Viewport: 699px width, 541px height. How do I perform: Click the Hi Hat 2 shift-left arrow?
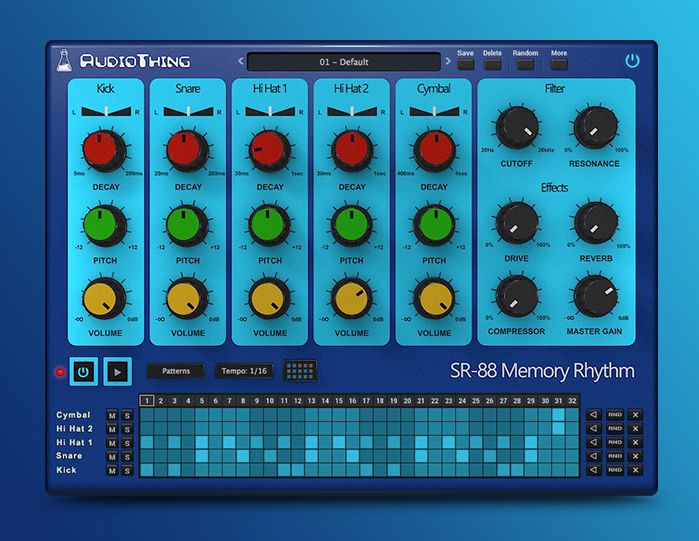(x=593, y=429)
